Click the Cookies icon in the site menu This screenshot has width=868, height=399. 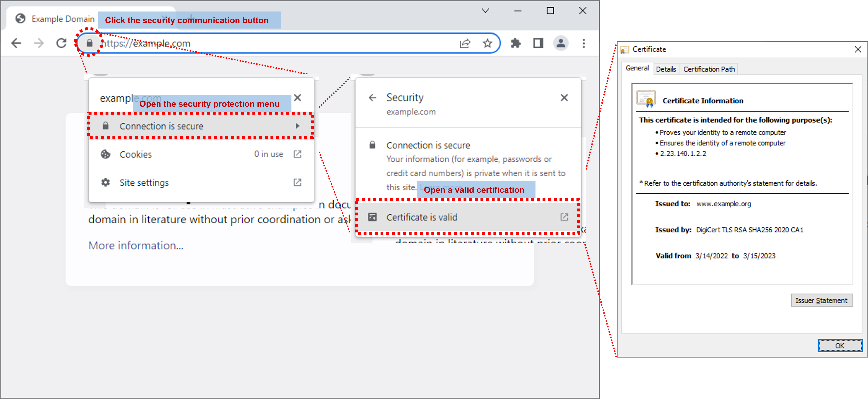coord(106,154)
